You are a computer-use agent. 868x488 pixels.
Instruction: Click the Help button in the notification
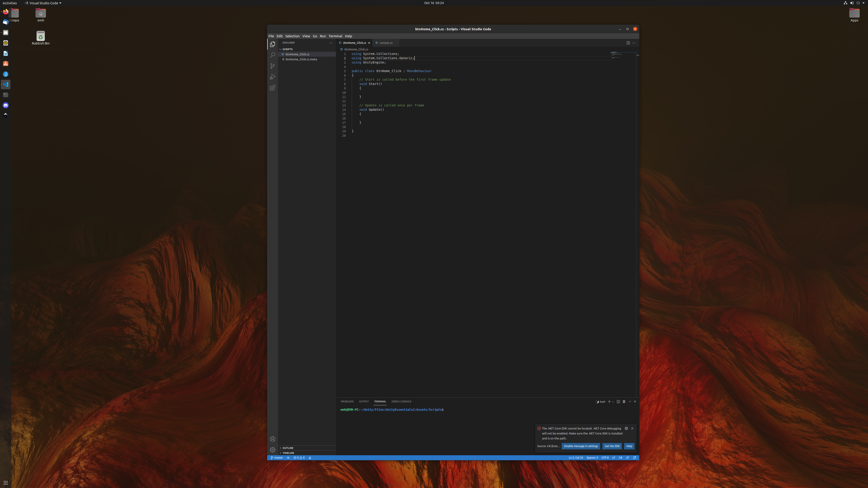629,446
